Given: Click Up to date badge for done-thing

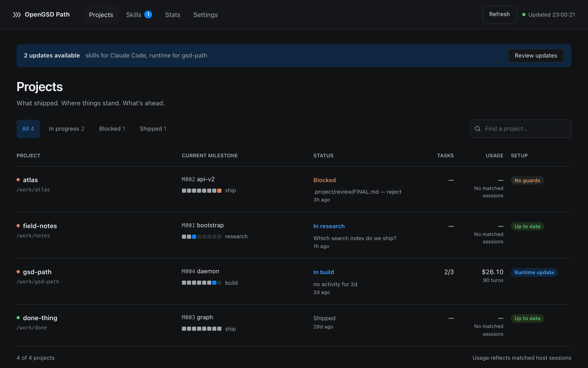Looking at the screenshot, I should (527, 318).
